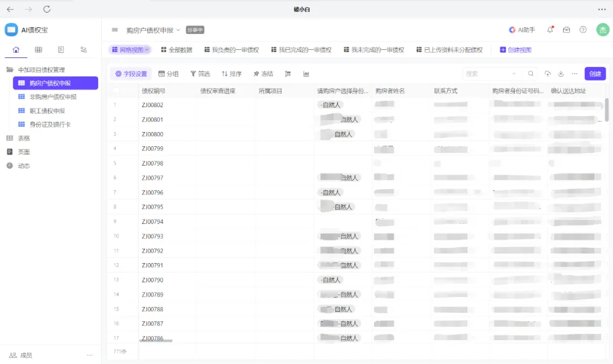Open the AI助手 assistant

pos(522,30)
